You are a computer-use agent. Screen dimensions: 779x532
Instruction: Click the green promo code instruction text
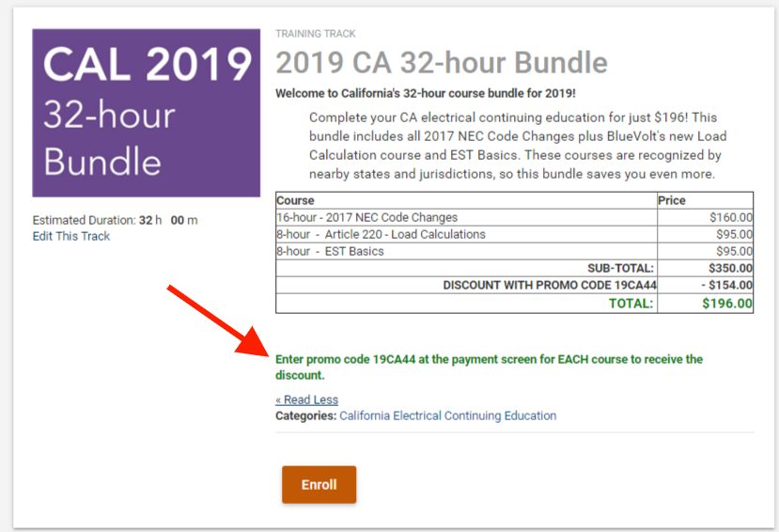(489, 368)
